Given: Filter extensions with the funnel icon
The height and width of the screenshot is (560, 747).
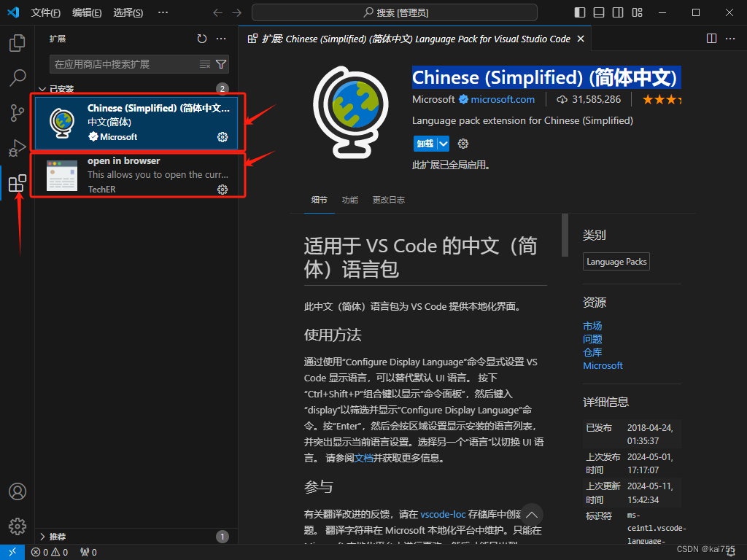Looking at the screenshot, I should (221, 64).
